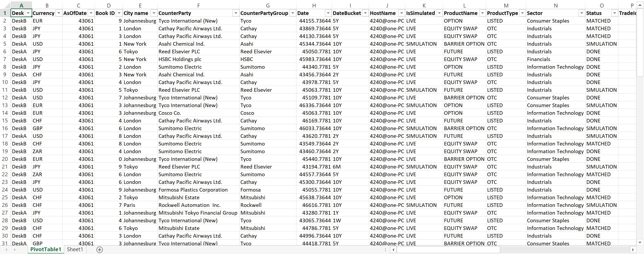Click the next-sheet navigation arrow
The image size is (644, 254).
[x=15, y=250]
